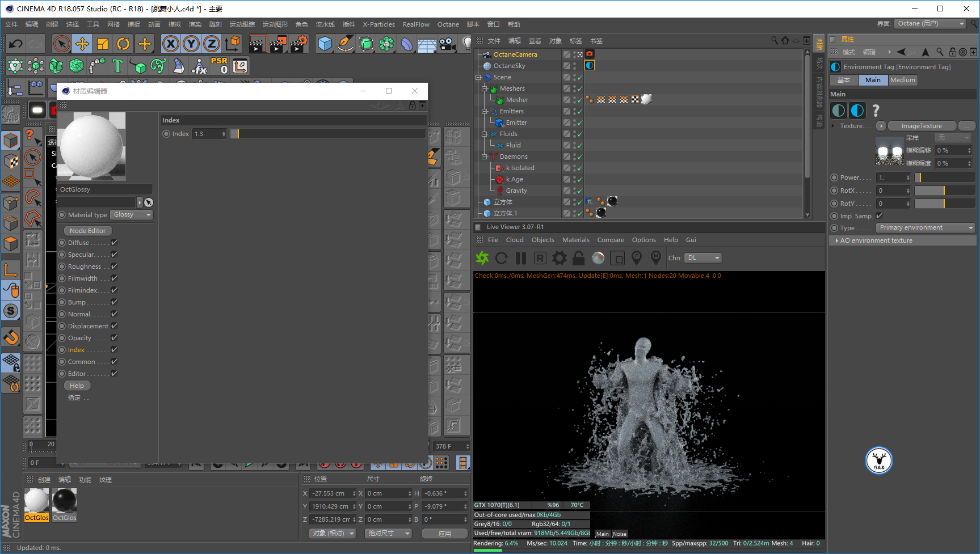
Task: Click the material picker arrow icon in Material Editor
Action: (x=149, y=202)
